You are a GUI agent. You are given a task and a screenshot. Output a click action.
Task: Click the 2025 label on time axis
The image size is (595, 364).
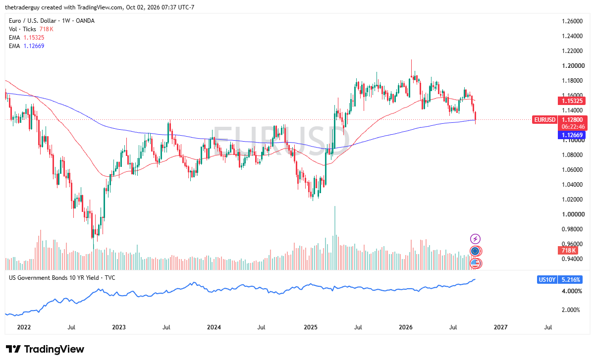[311, 327]
